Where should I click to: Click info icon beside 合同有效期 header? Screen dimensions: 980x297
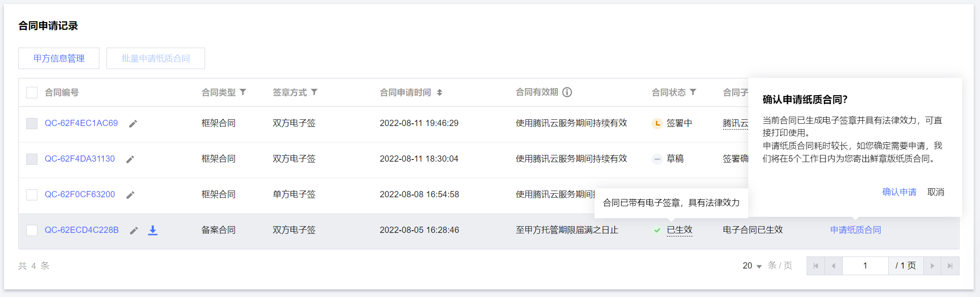(567, 92)
